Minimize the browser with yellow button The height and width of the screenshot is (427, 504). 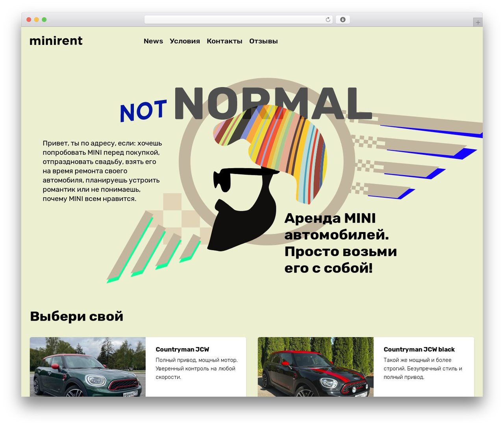(x=37, y=20)
